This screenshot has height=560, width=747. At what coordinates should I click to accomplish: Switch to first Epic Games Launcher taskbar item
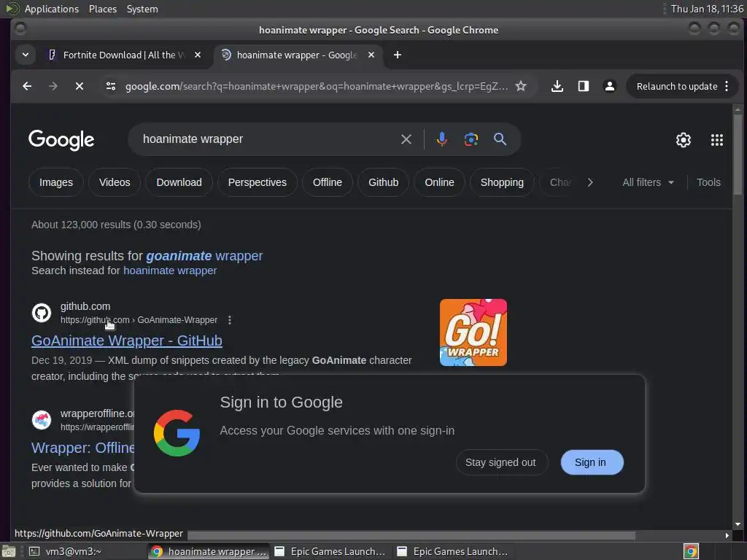(330, 551)
